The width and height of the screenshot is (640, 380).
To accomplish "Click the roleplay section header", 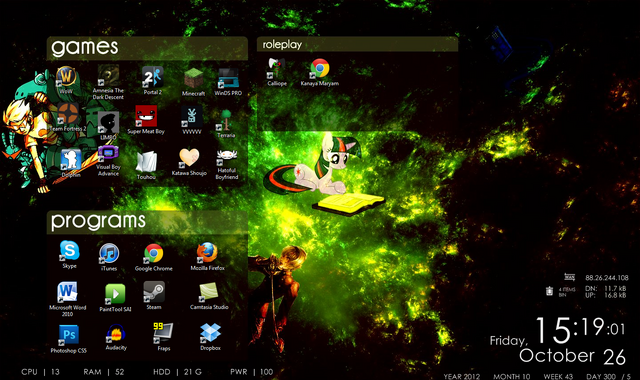I will [357, 44].
